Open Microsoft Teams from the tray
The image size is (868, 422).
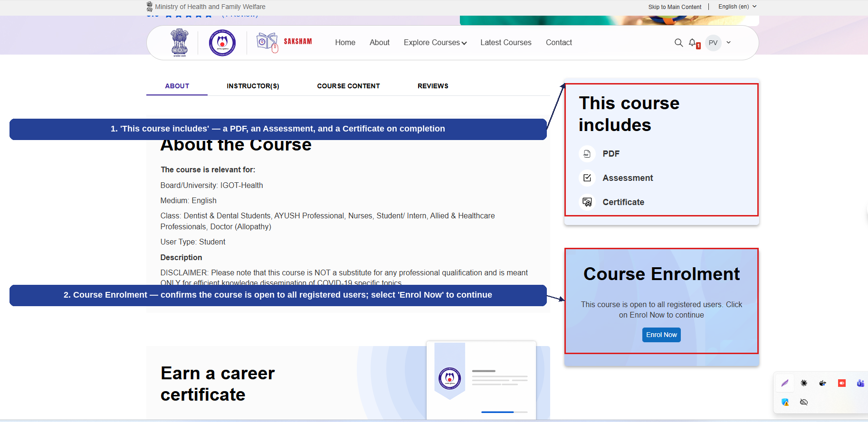860,383
